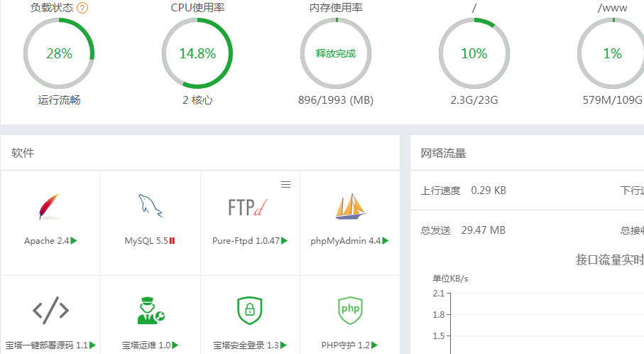Open the 宝塔运维 1.0 label

(146, 345)
